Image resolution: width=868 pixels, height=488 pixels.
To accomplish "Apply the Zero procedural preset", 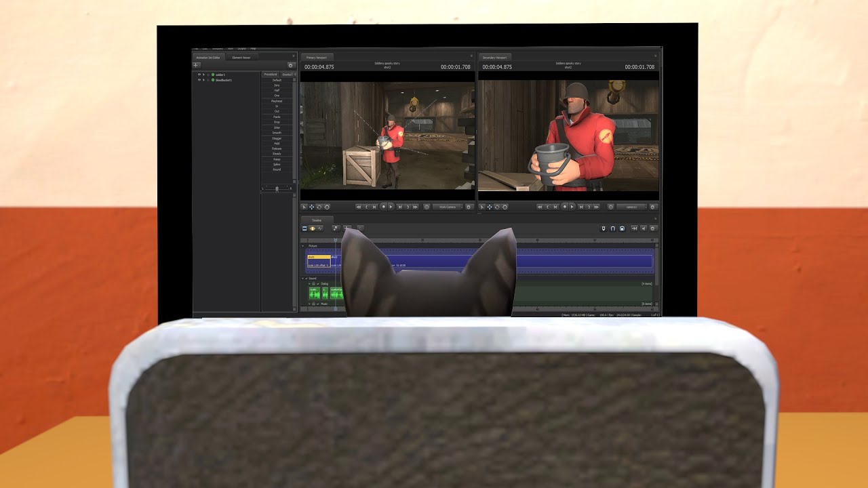I will [x=277, y=85].
